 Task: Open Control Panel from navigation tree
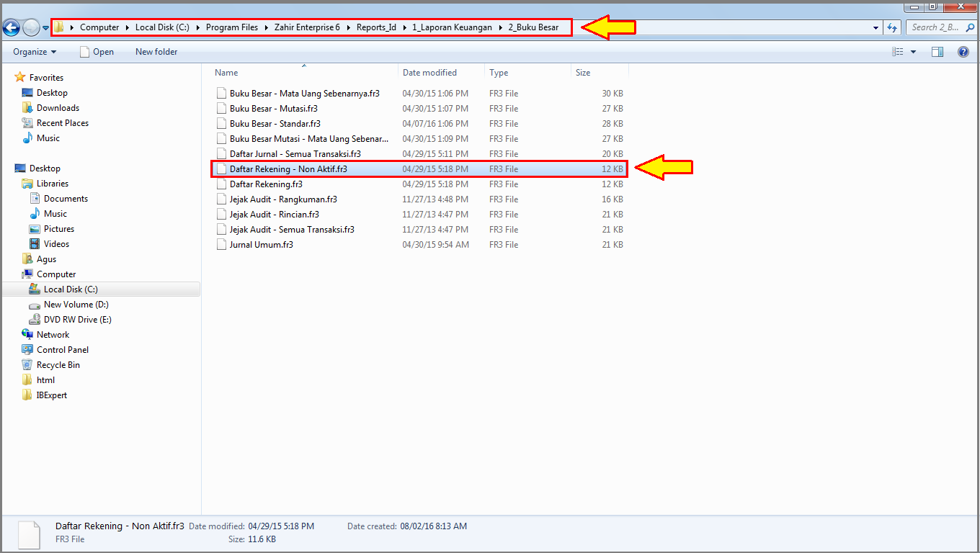point(63,350)
